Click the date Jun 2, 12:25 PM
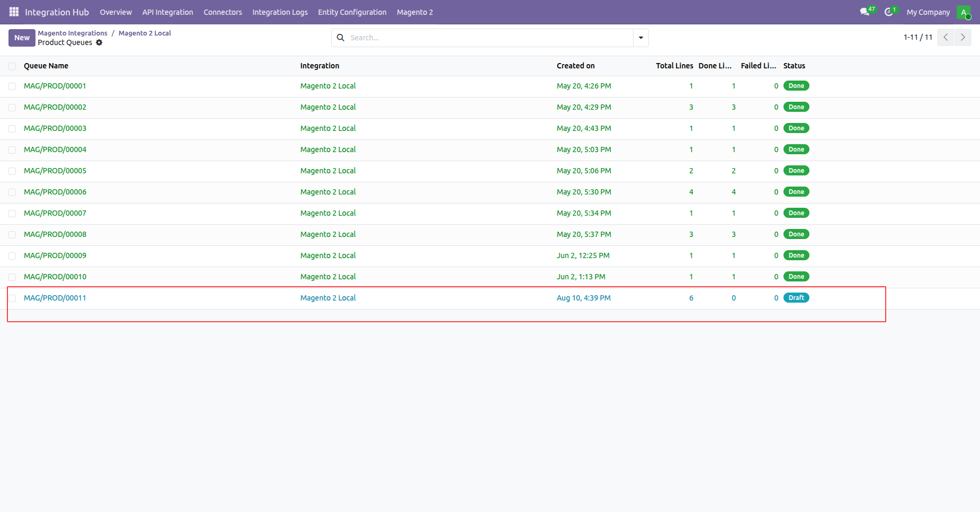 583,255
